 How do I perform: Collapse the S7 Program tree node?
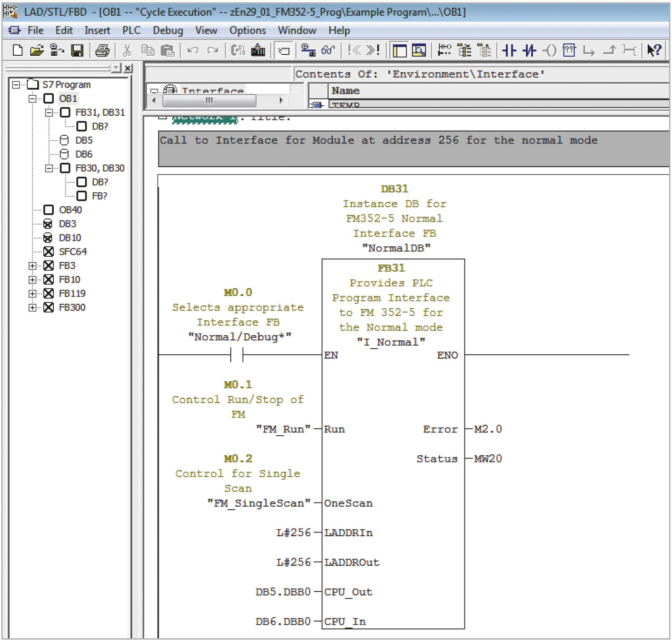(16, 85)
